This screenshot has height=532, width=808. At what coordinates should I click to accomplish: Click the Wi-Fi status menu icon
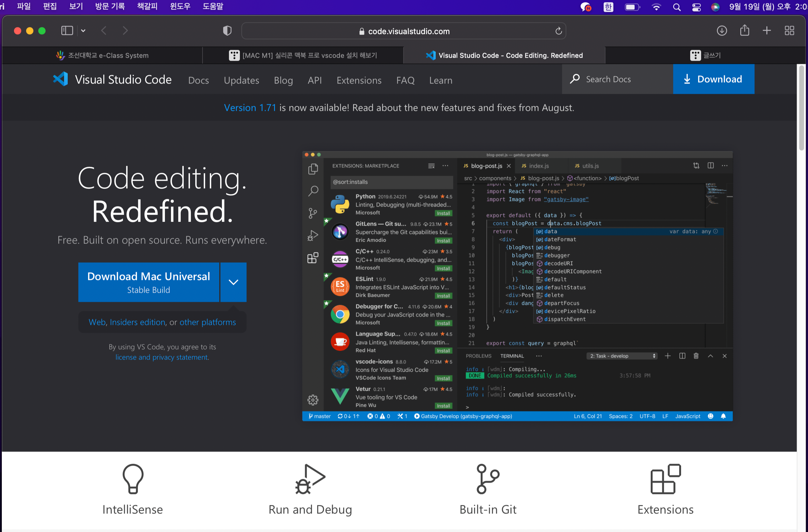[656, 7]
